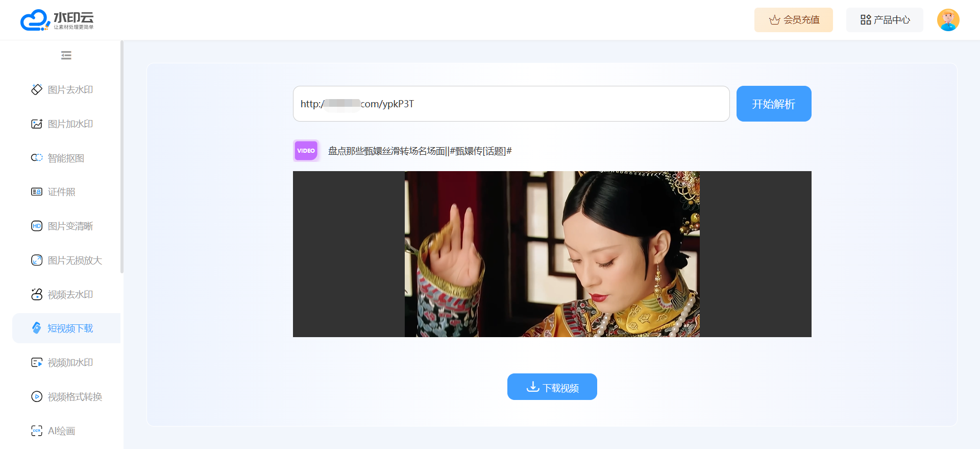Select 智能抠图 in sidebar
This screenshot has width=980, height=449.
(x=66, y=158)
